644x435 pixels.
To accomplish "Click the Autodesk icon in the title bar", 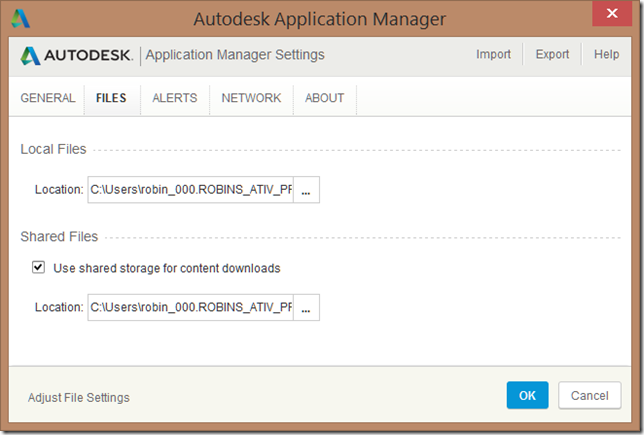I will point(20,18).
